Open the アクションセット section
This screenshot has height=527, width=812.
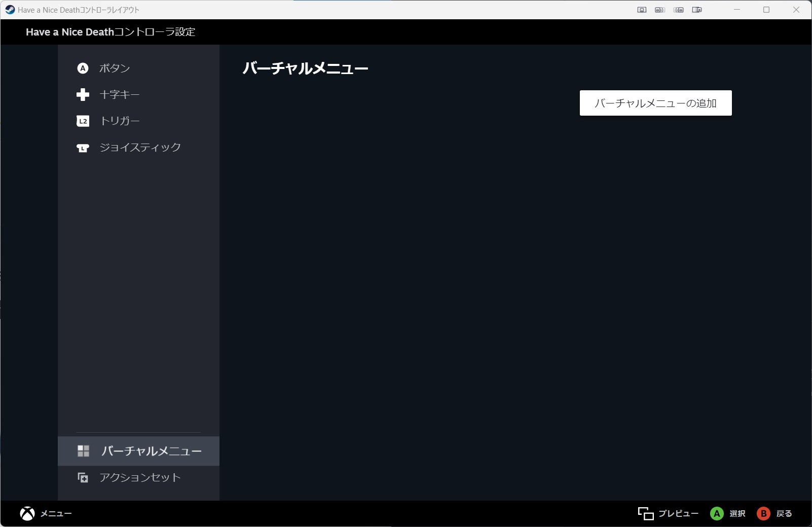[138, 477]
